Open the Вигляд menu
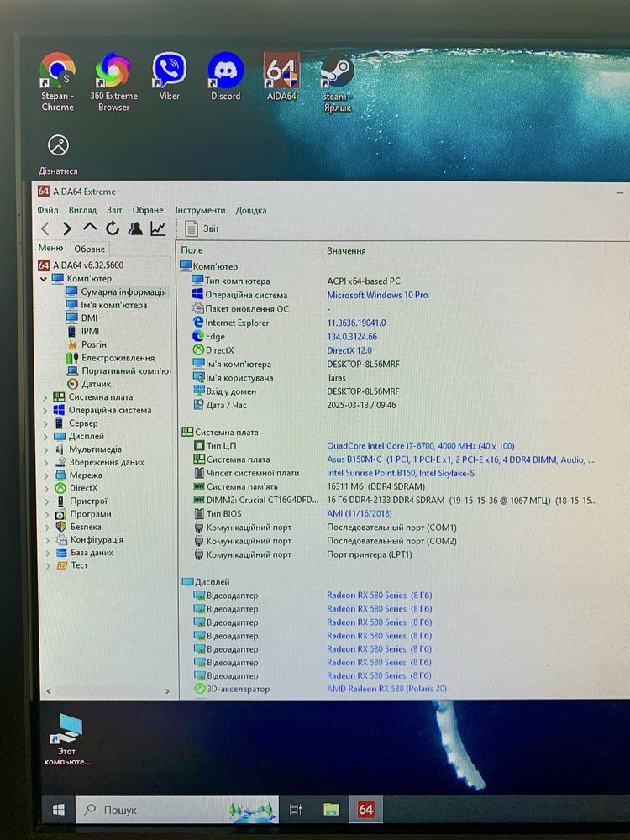This screenshot has width=630, height=840. (82, 210)
